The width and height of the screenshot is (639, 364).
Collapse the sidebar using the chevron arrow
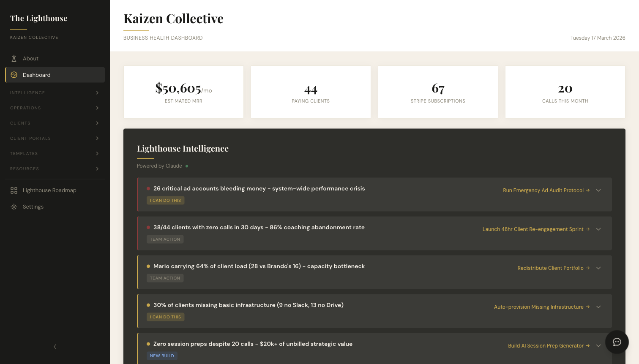click(x=55, y=346)
